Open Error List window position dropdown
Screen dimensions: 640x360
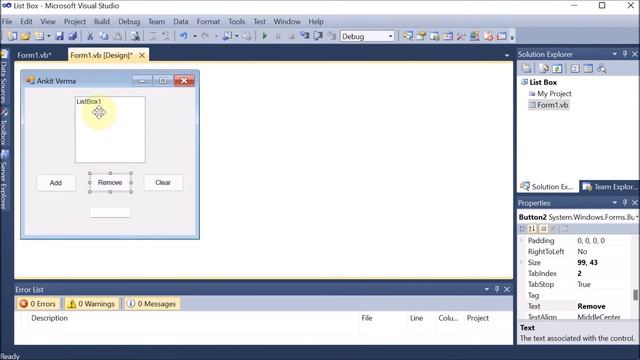click(x=487, y=289)
